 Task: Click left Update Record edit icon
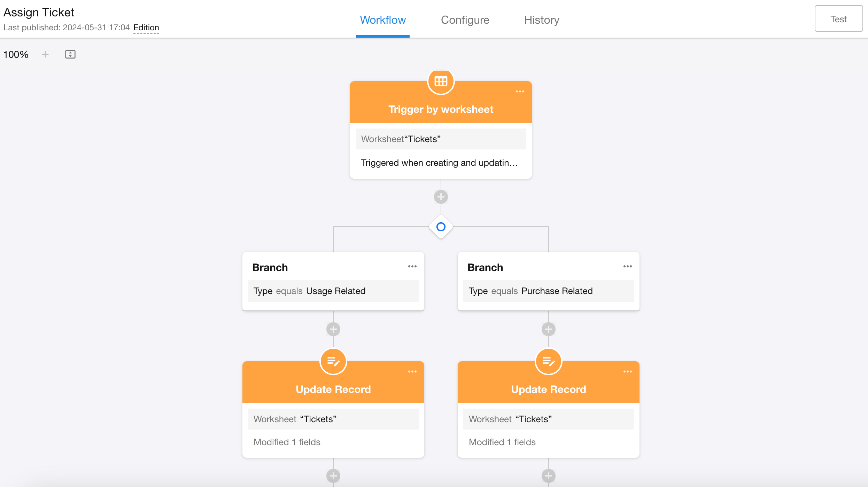[x=333, y=362]
